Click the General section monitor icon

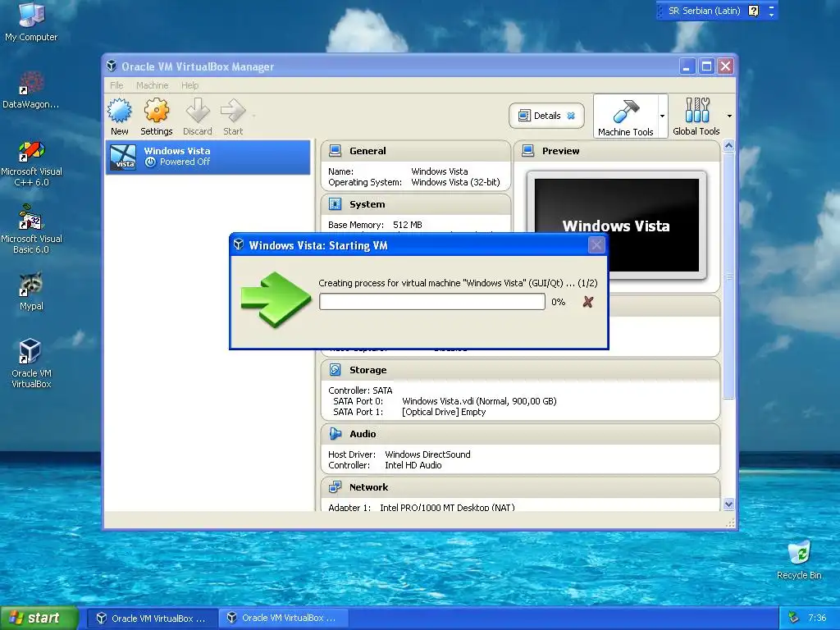coord(336,151)
